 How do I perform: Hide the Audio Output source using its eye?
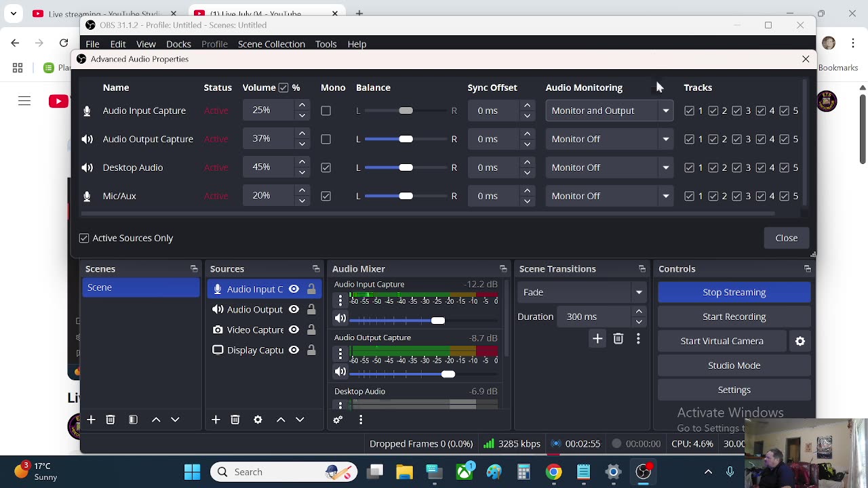tap(294, 310)
